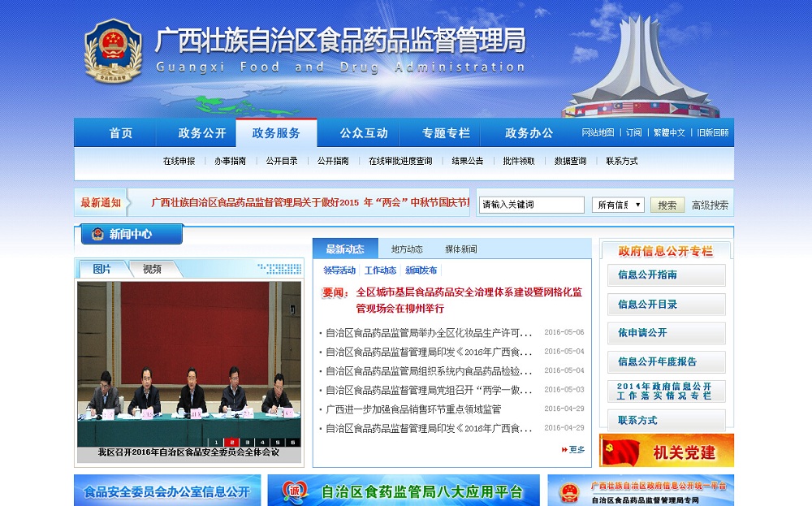The width and height of the screenshot is (812, 506).
Task: Filter news by 领导活动
Action: pos(339,270)
